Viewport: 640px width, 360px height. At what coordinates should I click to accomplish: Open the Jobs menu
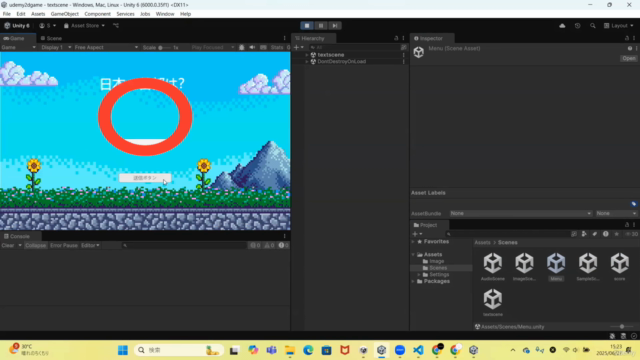145,14
